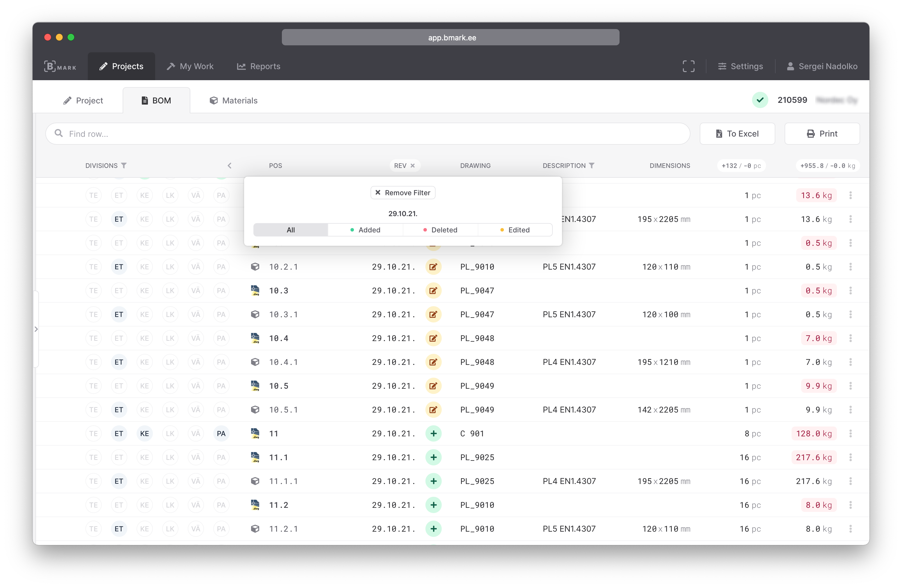Click the green checkmark beside 210599
The image size is (902, 588).
(760, 100)
